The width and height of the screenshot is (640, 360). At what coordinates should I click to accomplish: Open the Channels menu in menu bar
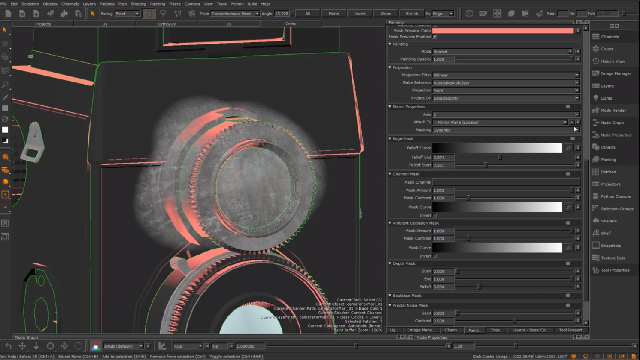[70, 4]
